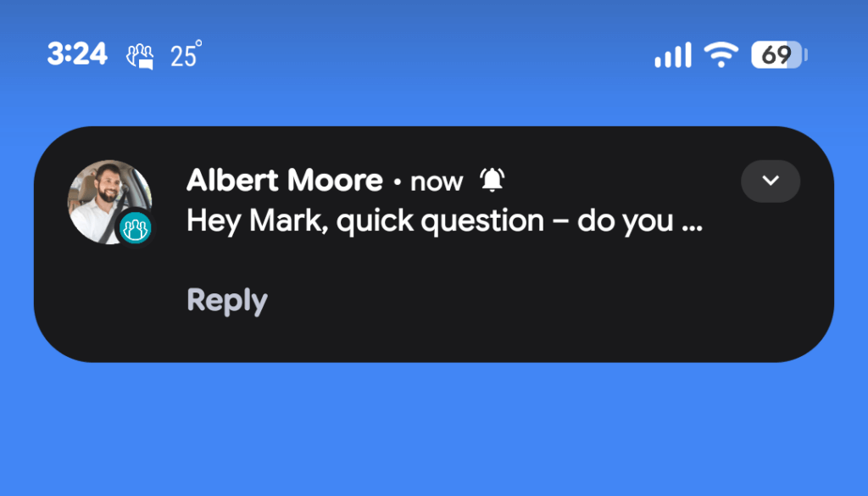868x496 pixels.
Task: Tap the 3:24 clock display
Action: click(77, 54)
